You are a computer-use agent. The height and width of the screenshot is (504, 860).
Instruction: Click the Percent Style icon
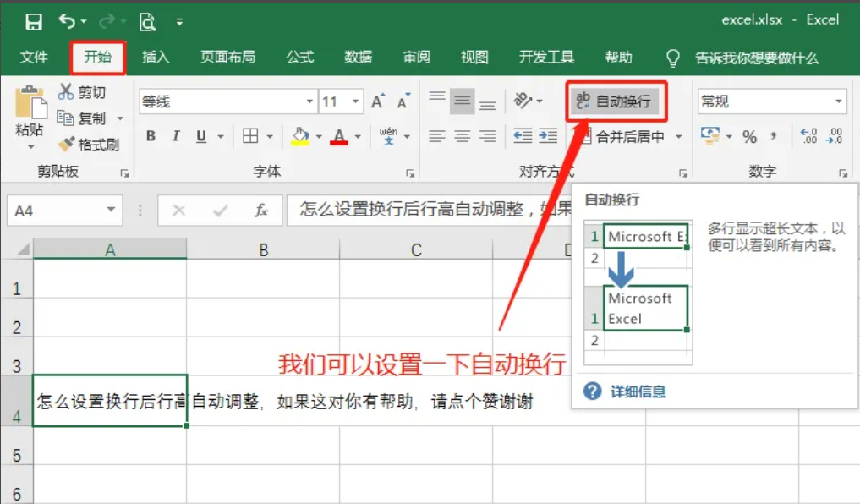coord(749,136)
